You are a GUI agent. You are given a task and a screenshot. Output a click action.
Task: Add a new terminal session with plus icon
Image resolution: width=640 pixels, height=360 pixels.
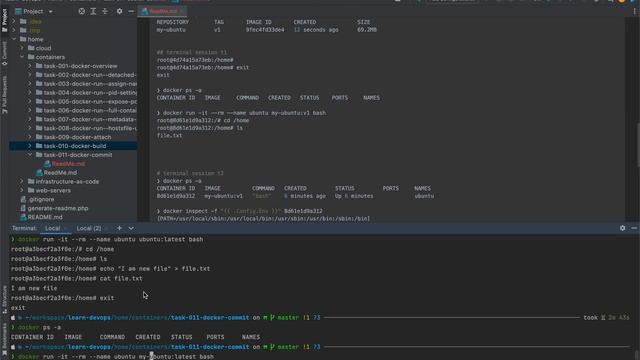pyautogui.click(x=119, y=228)
